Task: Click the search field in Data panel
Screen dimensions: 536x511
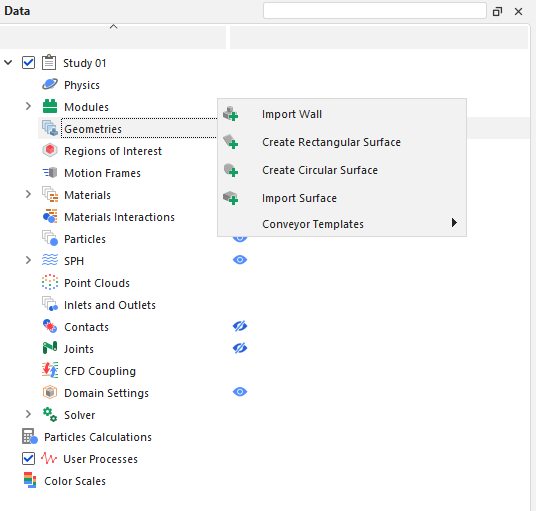Action: point(375,11)
